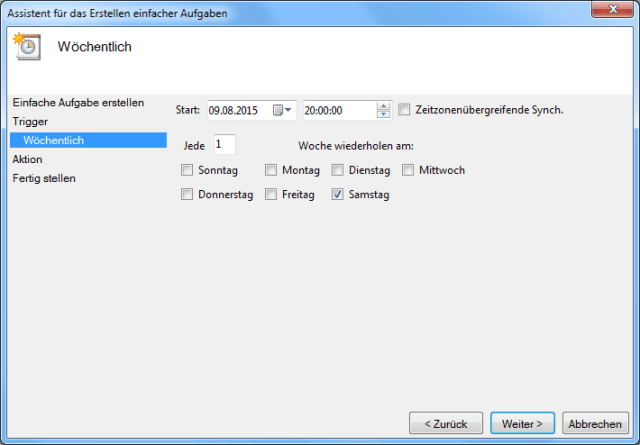Toggle the Freitag checkbox
The image size is (640, 445).
coord(271,194)
